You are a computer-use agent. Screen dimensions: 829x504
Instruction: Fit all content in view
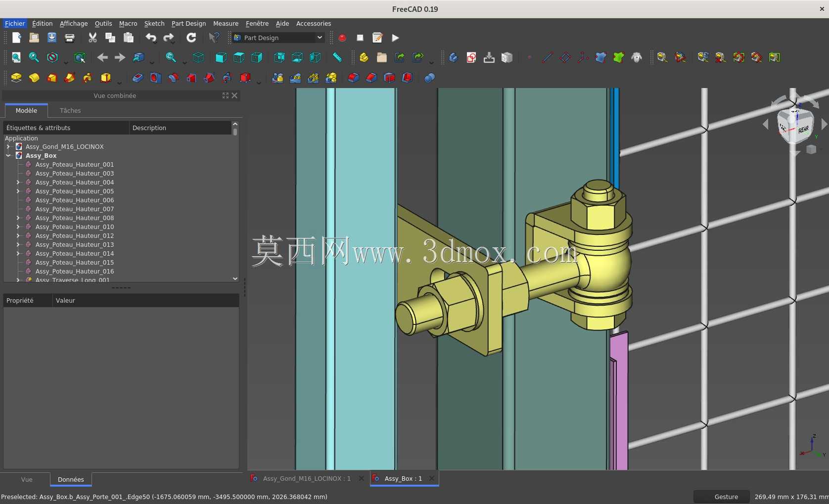tap(16, 57)
